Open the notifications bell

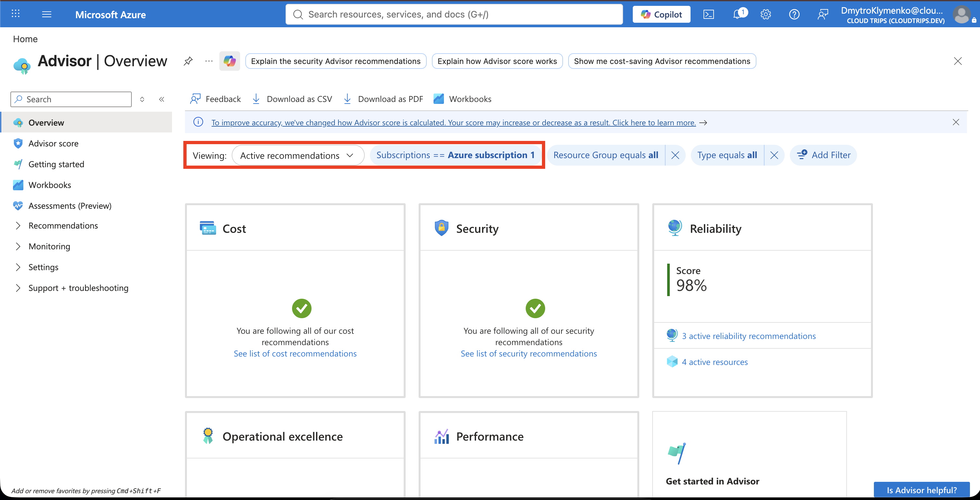(x=738, y=15)
